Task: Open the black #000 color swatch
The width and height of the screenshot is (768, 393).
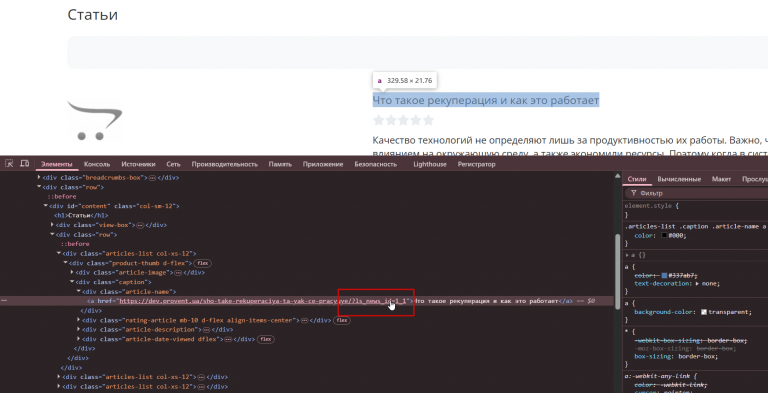Action: pyautogui.click(x=664, y=236)
